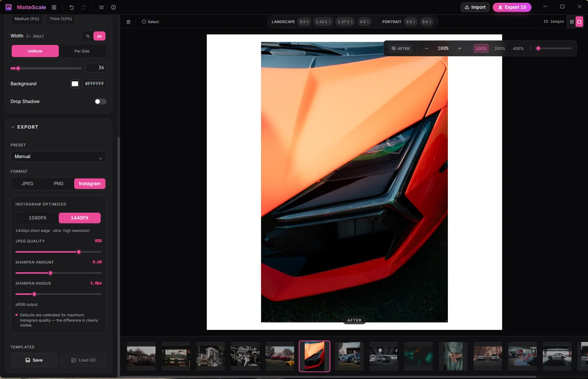588x379 pixels.
Task: Click the MatteScale app logo icon
Action: point(9,7)
